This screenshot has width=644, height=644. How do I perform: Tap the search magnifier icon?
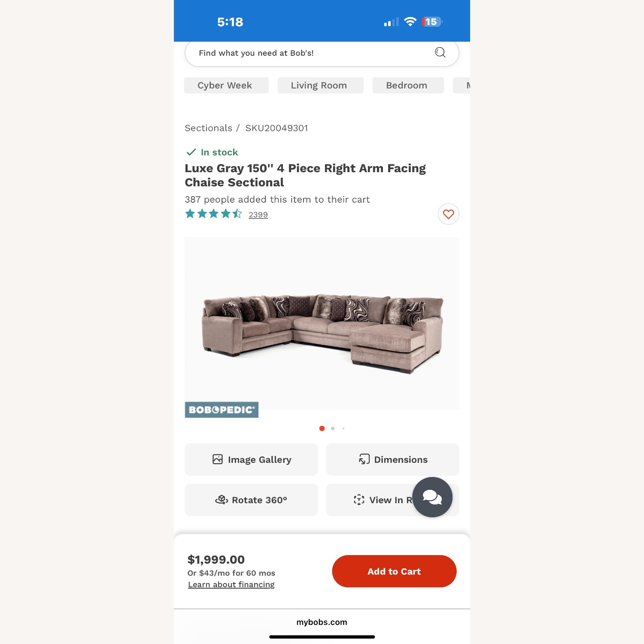(440, 52)
